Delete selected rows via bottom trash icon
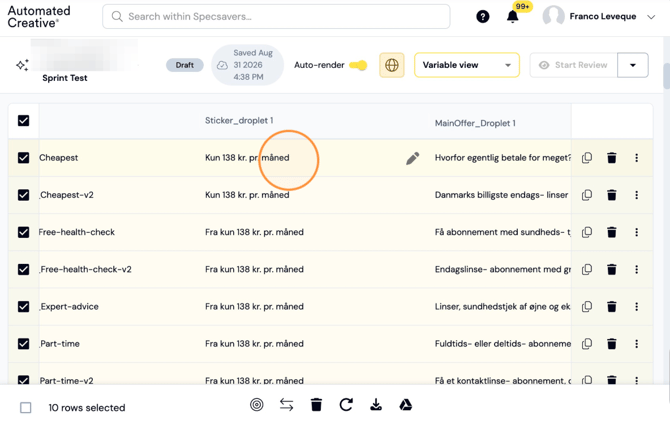This screenshot has height=425, width=670. click(x=316, y=404)
